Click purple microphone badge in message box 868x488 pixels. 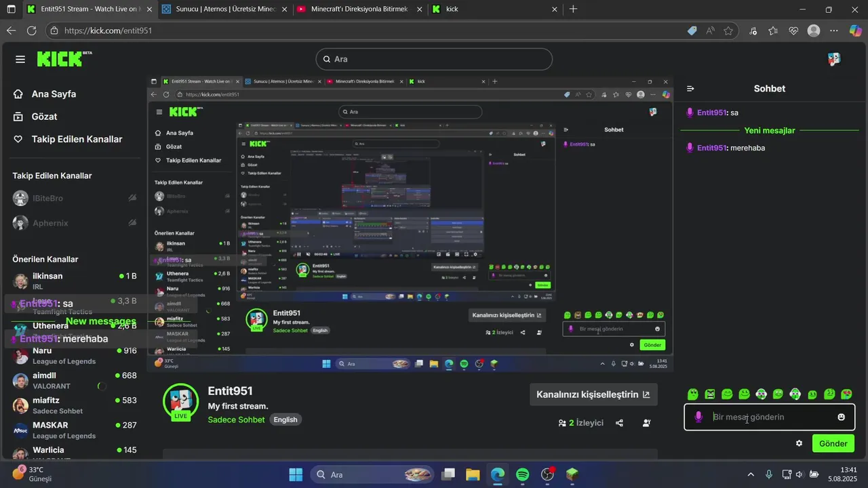(x=698, y=417)
